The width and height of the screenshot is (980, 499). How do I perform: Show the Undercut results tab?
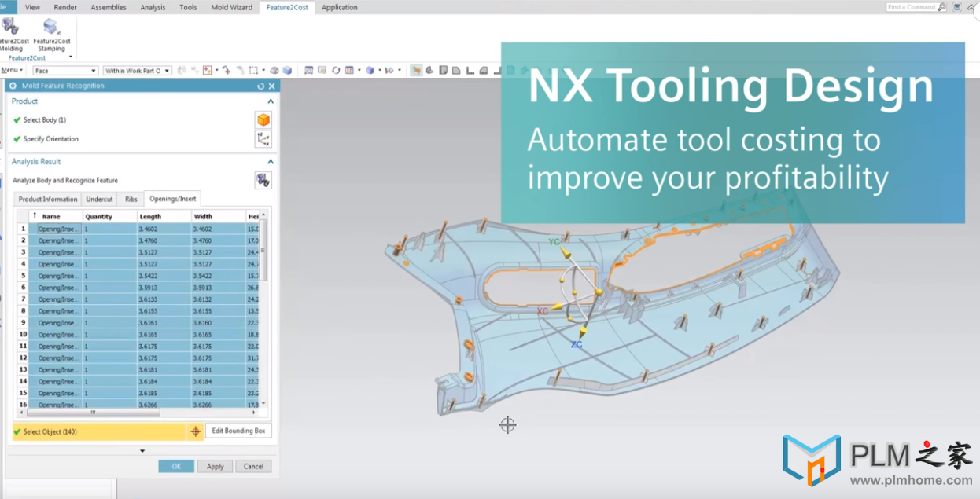pos(99,200)
